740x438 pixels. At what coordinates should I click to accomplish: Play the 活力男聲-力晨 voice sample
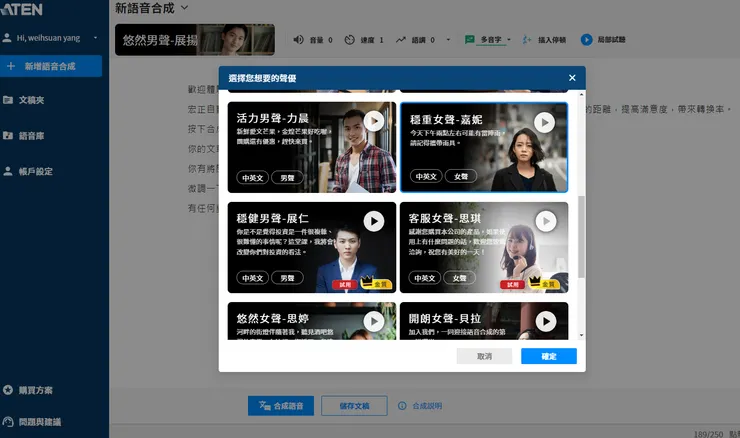pyautogui.click(x=374, y=121)
